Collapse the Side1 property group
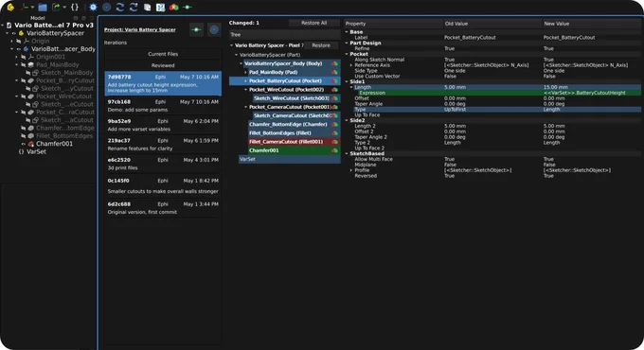The width and height of the screenshot is (644, 350). (347, 81)
